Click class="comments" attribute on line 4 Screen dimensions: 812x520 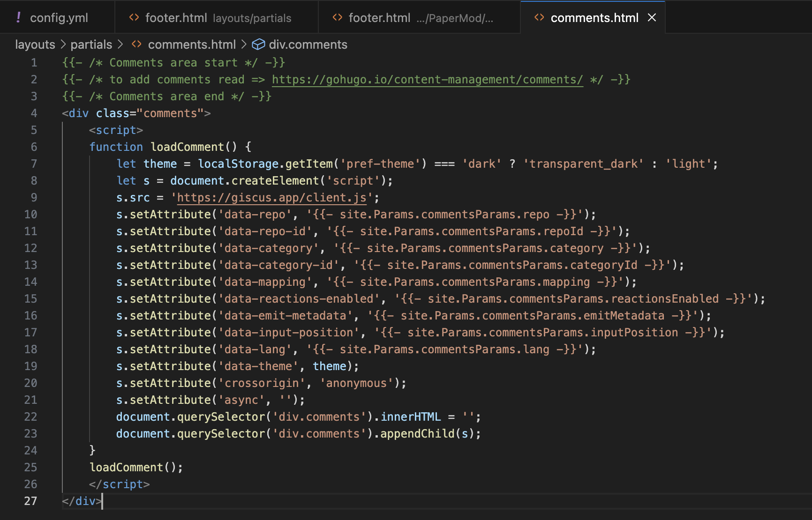point(150,113)
